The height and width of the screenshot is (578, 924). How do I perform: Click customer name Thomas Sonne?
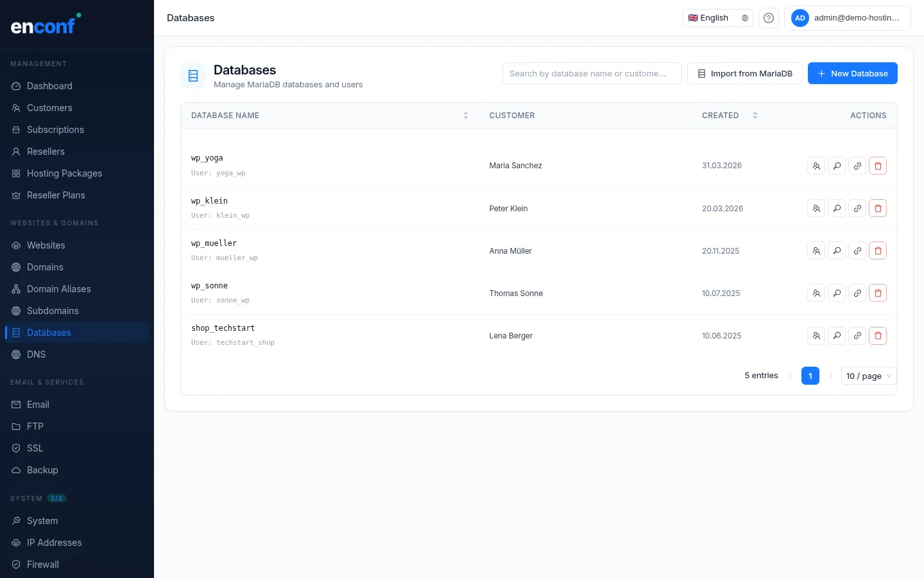516,293
